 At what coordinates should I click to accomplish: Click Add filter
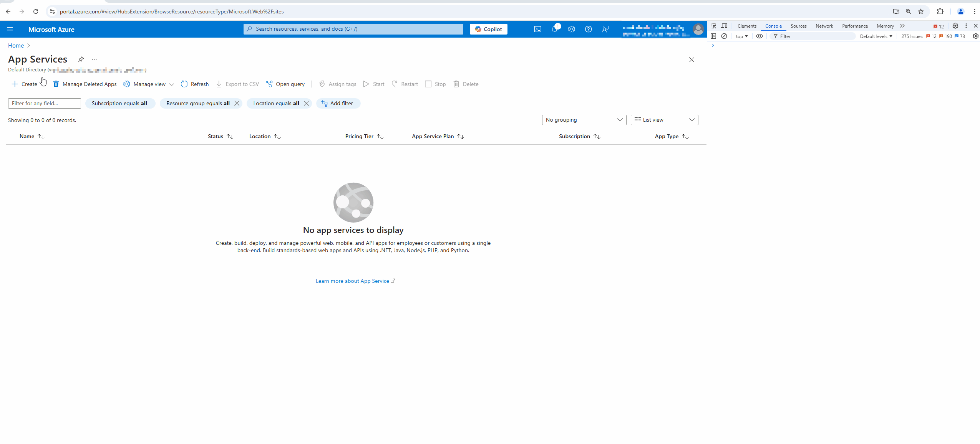pos(338,103)
